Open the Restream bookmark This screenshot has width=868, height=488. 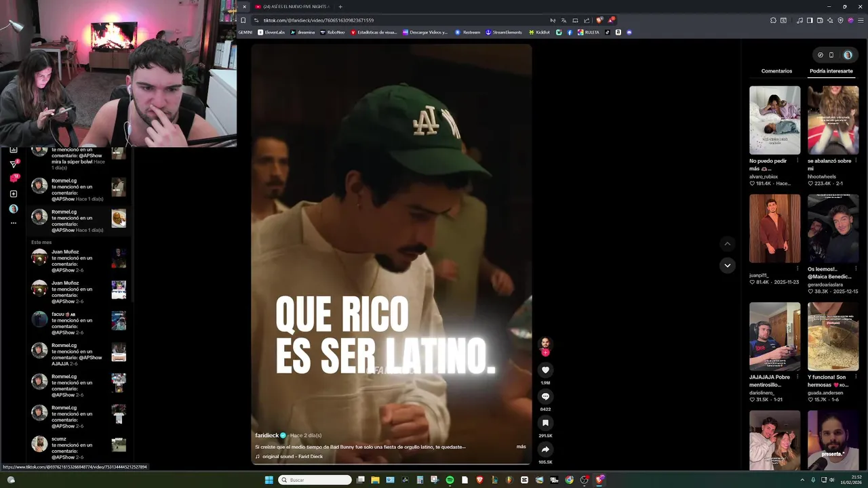point(468,33)
